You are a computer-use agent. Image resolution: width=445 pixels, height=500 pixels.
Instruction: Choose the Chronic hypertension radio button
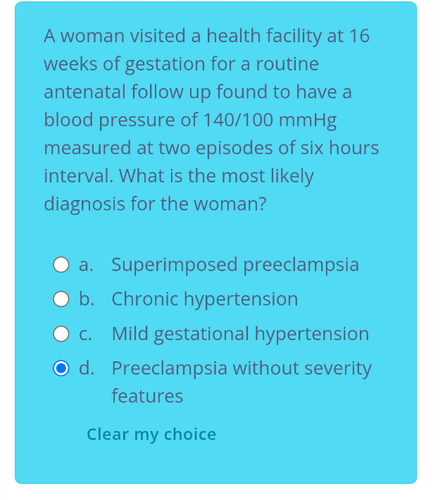(61, 299)
